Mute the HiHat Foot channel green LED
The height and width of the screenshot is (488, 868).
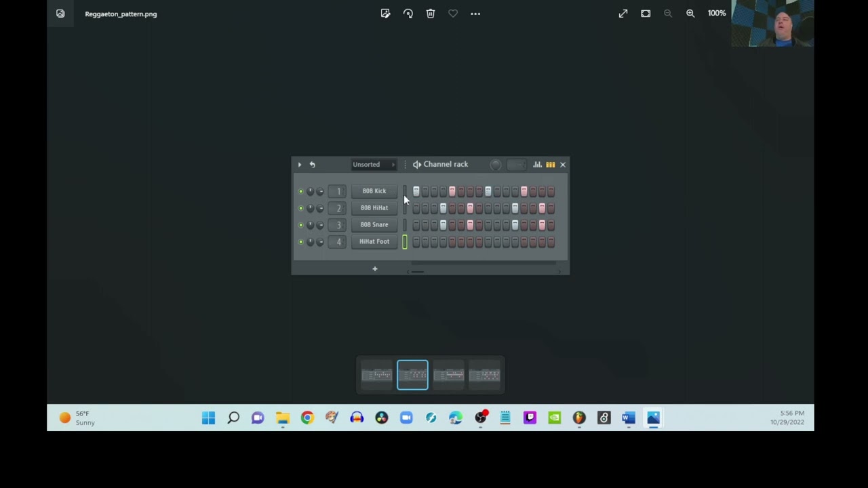(301, 242)
